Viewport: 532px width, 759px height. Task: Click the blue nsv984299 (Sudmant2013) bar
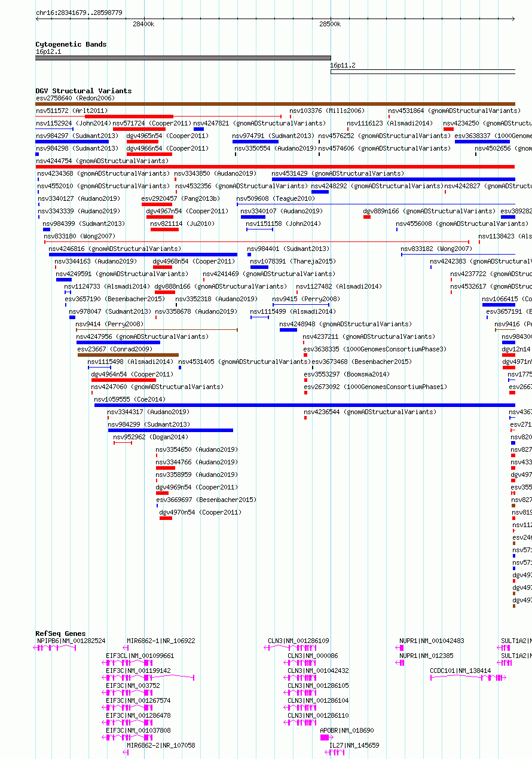[x=170, y=430]
